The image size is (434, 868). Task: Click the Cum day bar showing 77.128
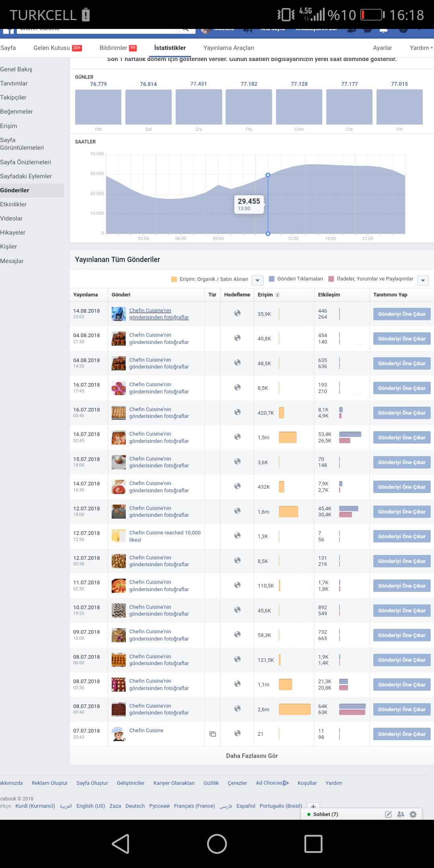tap(299, 107)
